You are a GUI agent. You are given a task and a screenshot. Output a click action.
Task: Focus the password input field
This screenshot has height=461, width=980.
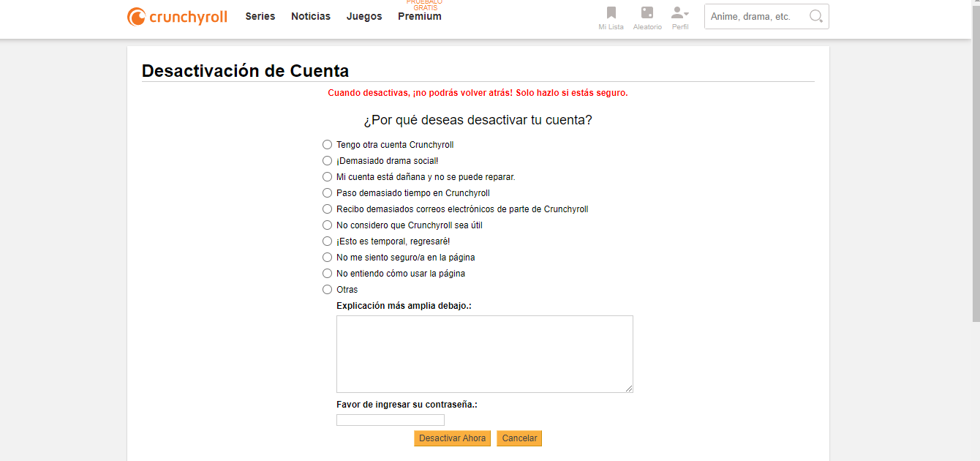[x=391, y=420]
